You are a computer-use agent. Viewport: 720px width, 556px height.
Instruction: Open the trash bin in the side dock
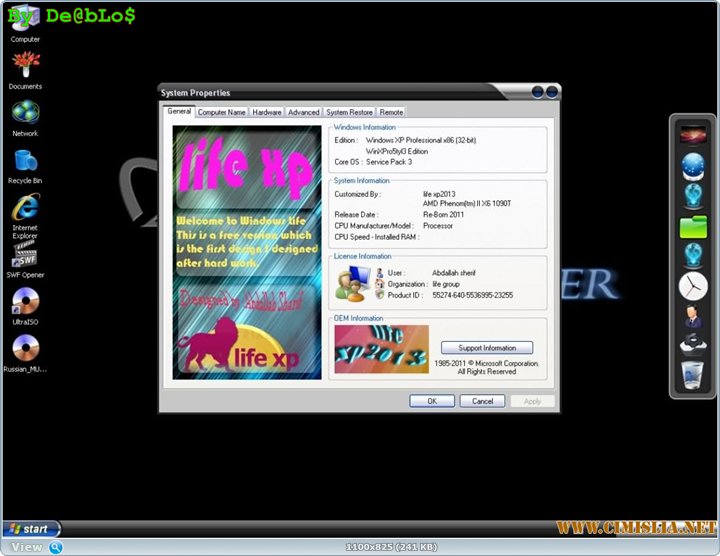pos(693,374)
